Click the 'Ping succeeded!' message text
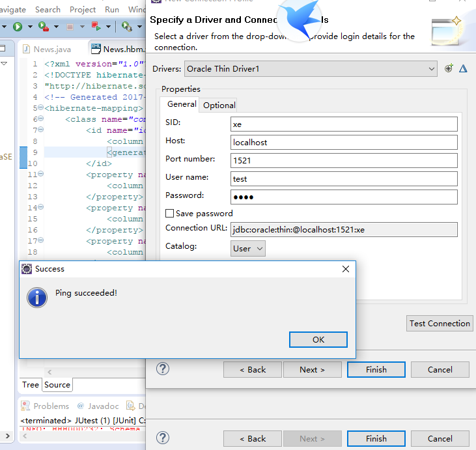This screenshot has width=476, height=450. 86,293
